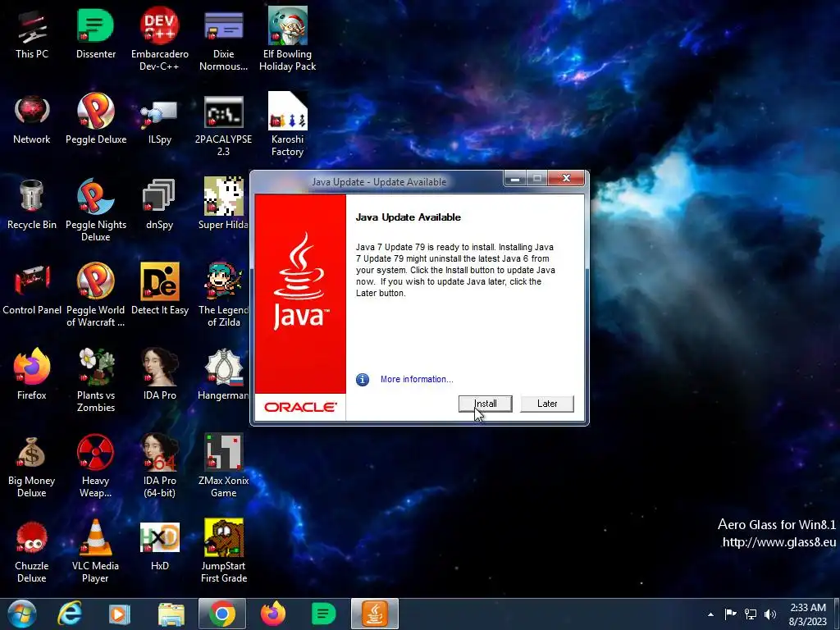840x630 pixels.
Task: Select the Plants vs Zombies desktop icon
Action: tap(96, 381)
